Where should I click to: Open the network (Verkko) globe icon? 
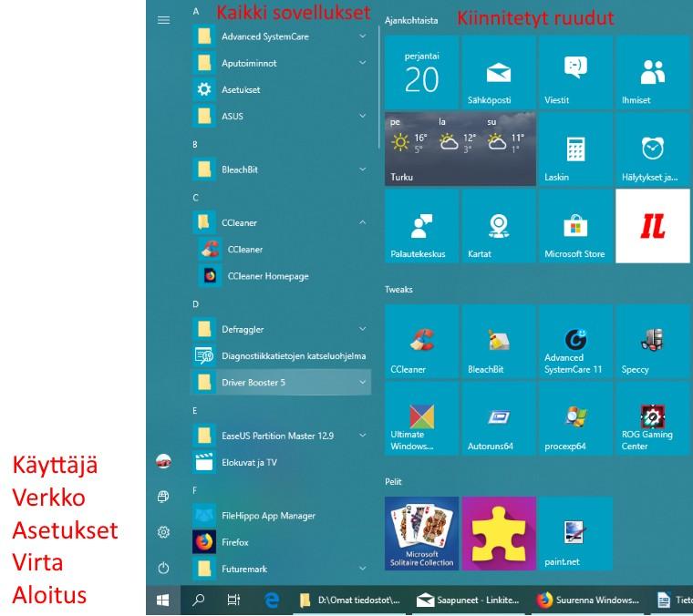[x=163, y=497]
